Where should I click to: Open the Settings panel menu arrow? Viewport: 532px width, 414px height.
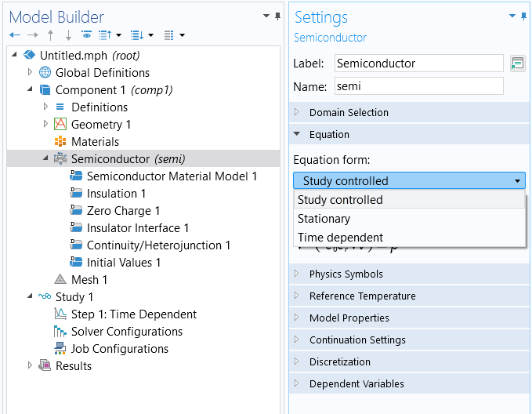tap(512, 16)
